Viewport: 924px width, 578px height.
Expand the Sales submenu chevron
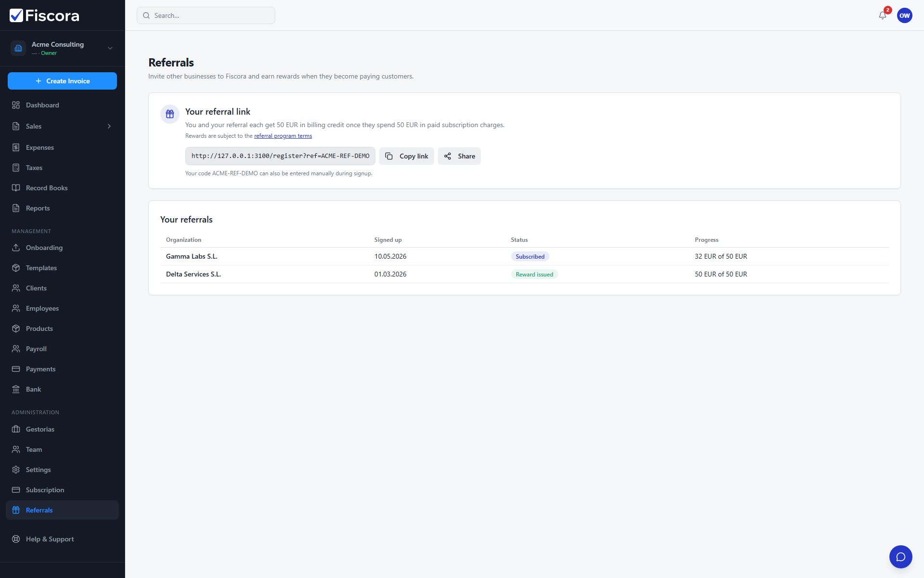tap(109, 126)
